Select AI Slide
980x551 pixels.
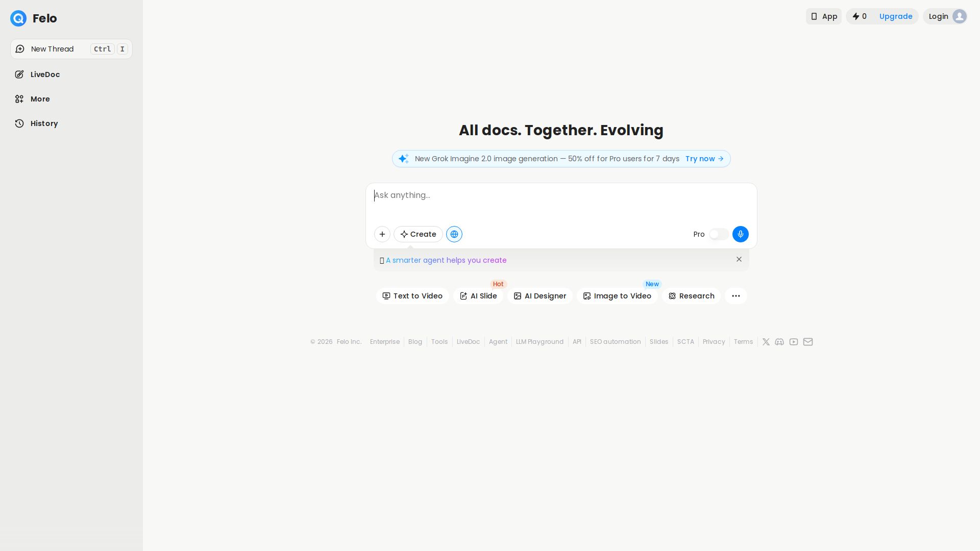[478, 296]
